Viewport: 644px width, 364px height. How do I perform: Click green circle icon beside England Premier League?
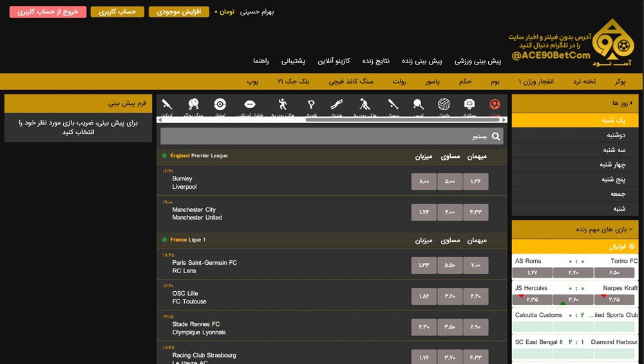[164, 156]
